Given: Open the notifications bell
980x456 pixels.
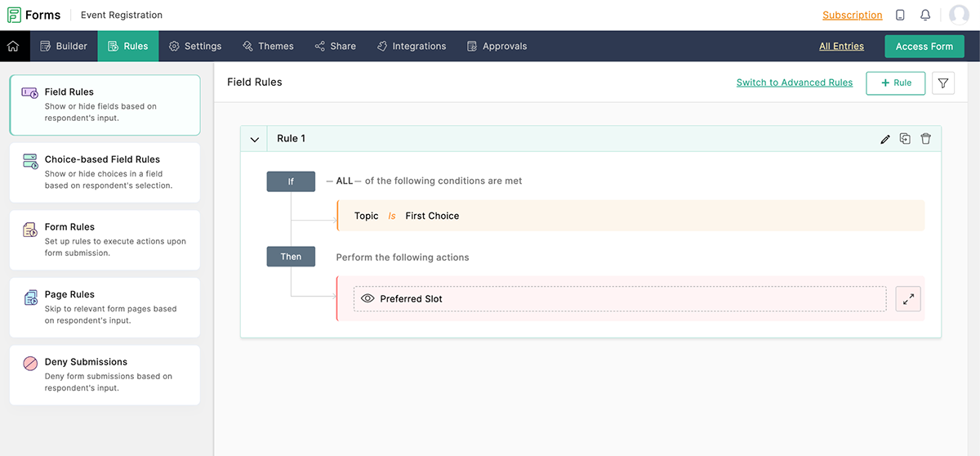Looking at the screenshot, I should 925,16.
